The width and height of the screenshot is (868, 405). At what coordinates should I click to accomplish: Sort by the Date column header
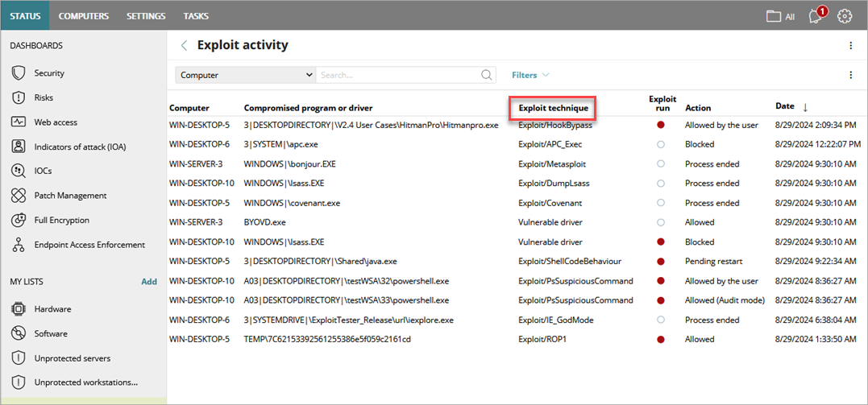pyautogui.click(x=785, y=106)
